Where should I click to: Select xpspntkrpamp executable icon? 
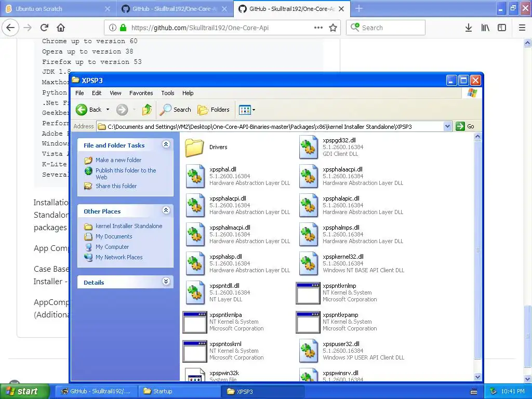click(308, 322)
